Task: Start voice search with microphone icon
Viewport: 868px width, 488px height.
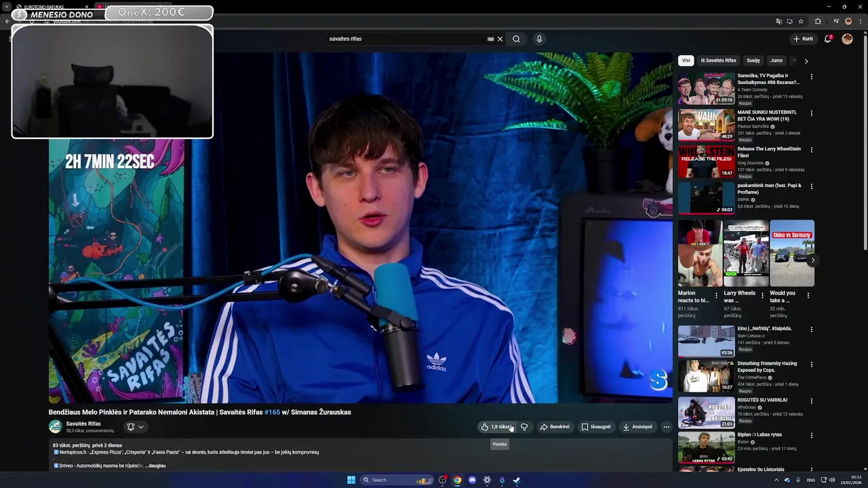Action: coord(539,39)
